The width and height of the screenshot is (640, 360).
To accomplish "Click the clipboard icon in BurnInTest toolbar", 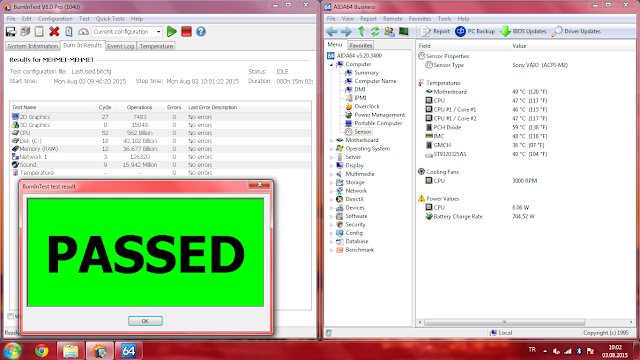I will tap(39, 31).
